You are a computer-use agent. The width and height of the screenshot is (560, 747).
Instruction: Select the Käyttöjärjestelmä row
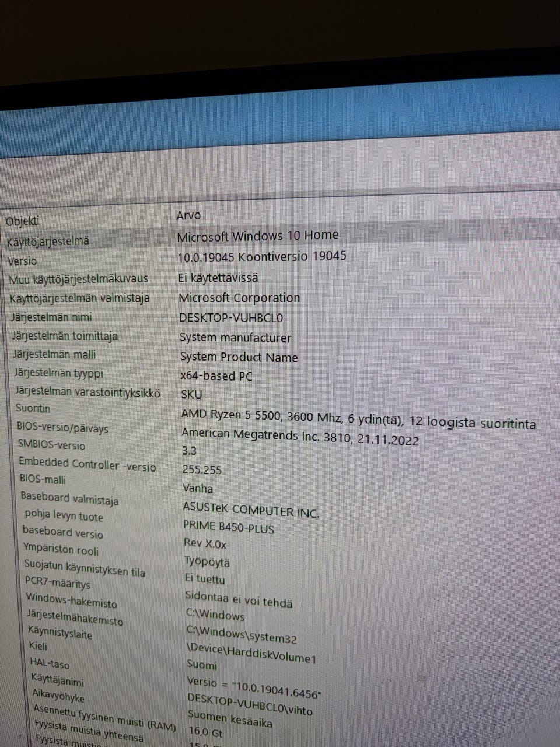click(x=48, y=240)
